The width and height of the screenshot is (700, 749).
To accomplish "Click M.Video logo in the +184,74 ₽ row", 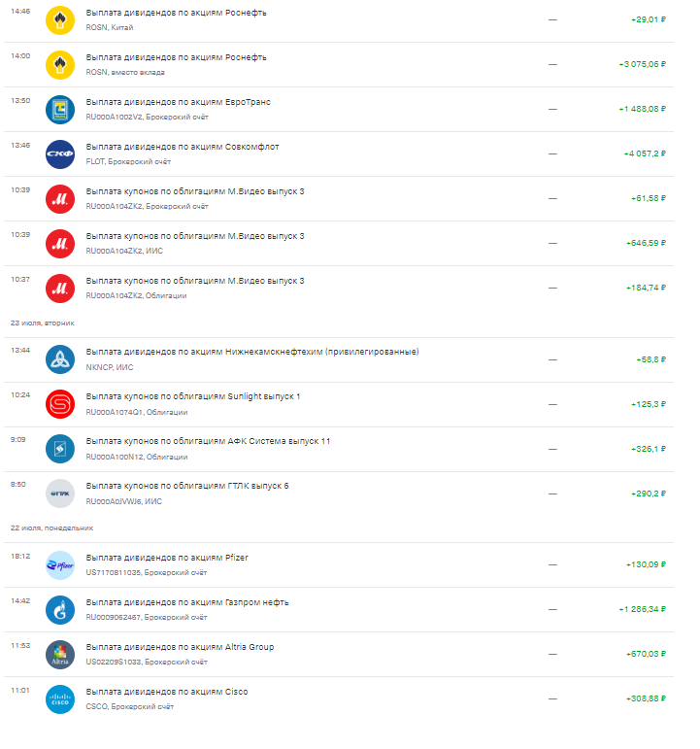I will [59, 289].
